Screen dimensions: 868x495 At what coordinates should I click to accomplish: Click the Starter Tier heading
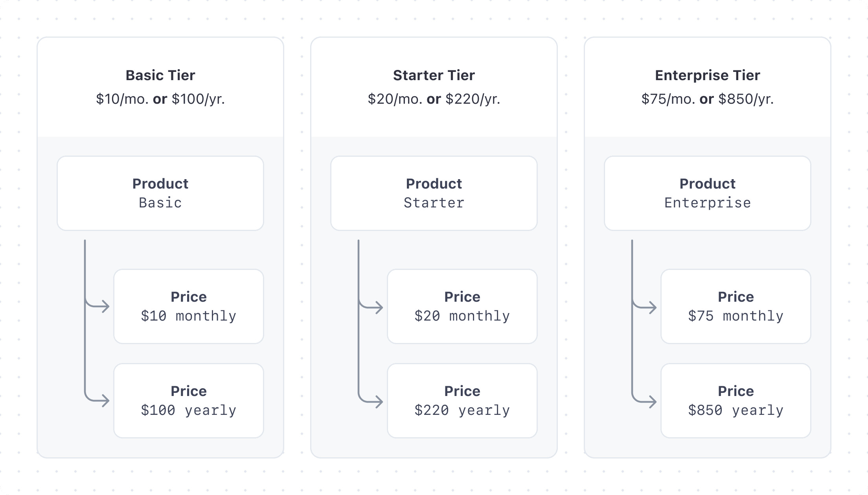point(434,75)
